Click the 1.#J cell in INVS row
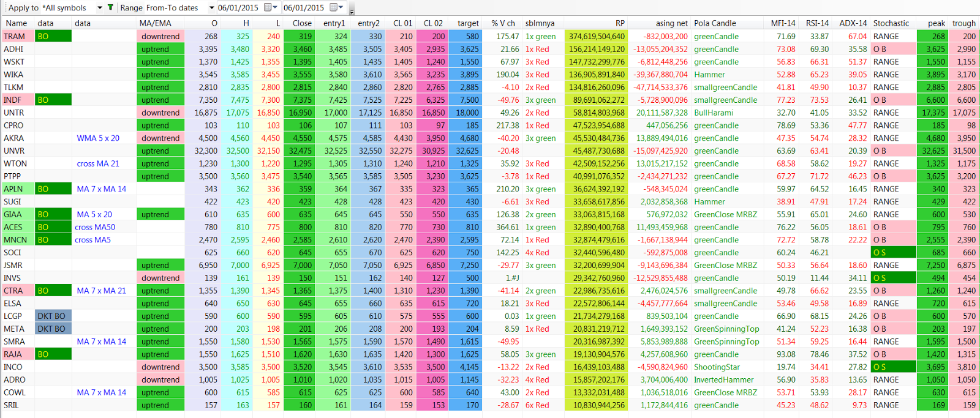The image size is (980, 418). click(x=514, y=278)
